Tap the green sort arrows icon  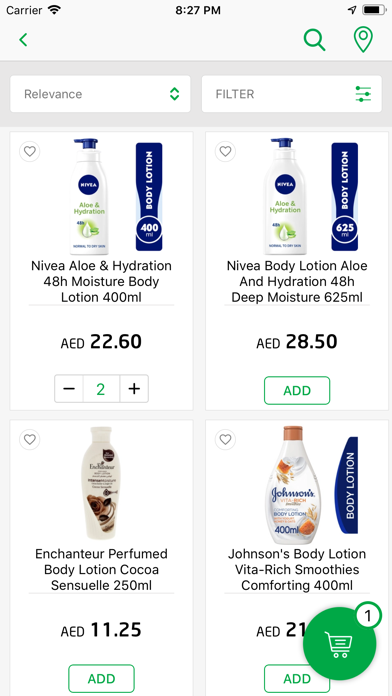coord(174,94)
